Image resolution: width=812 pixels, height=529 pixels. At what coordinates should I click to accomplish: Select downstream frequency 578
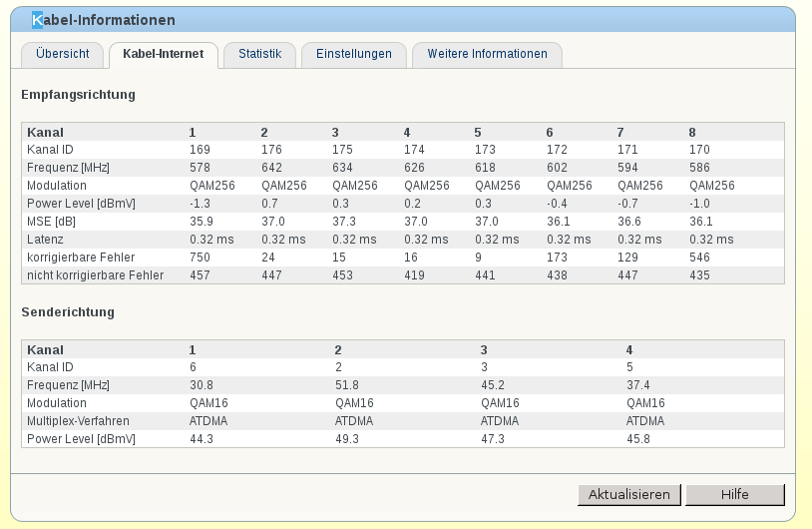tap(200, 168)
